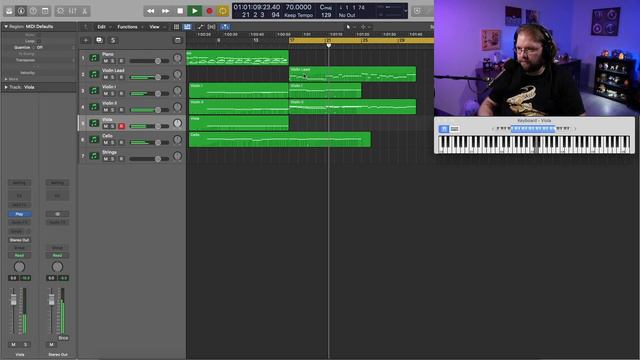Click the Violin Lead track instrument icon

[94, 74]
